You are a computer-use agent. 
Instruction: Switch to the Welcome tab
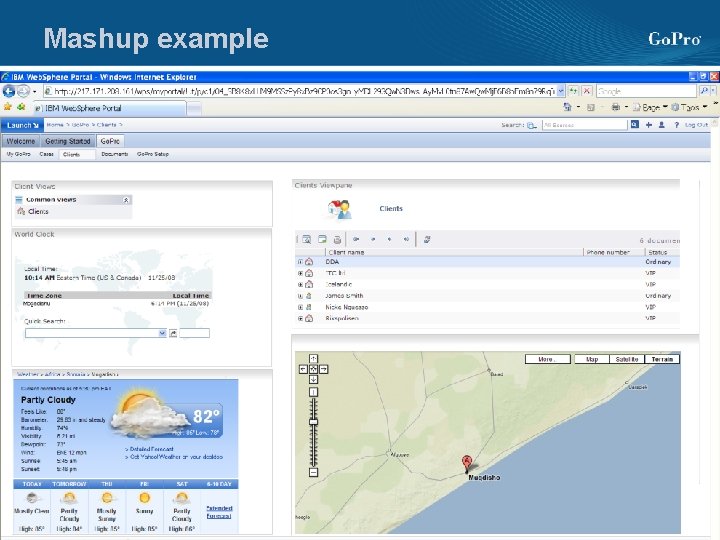21,141
